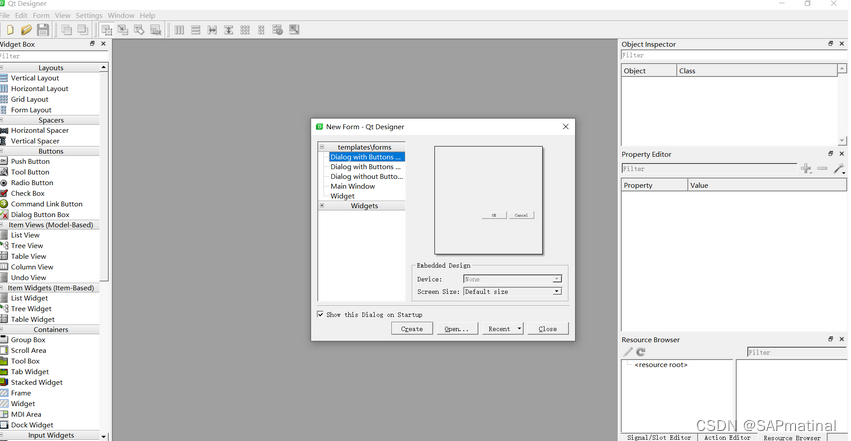Collapse the Layouts category in Widget Box
The image size is (851, 441).
tap(2, 67)
